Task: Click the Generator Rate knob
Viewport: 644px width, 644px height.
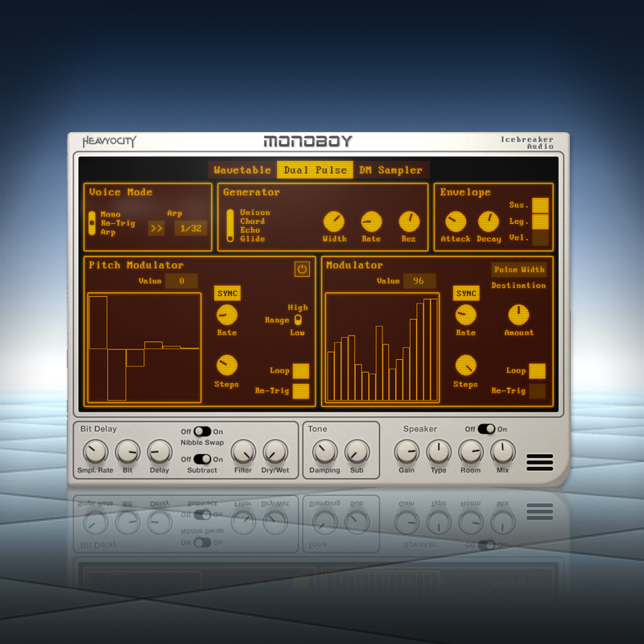Action: pyautogui.click(x=371, y=222)
